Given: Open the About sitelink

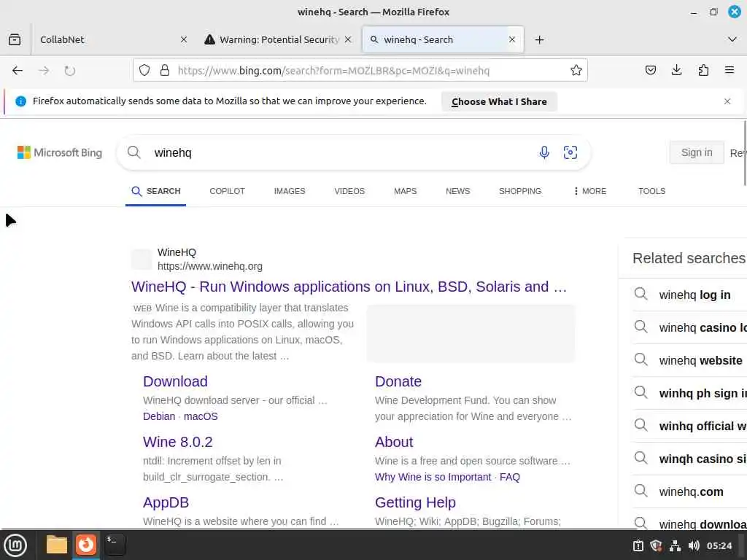Looking at the screenshot, I should 394,442.
